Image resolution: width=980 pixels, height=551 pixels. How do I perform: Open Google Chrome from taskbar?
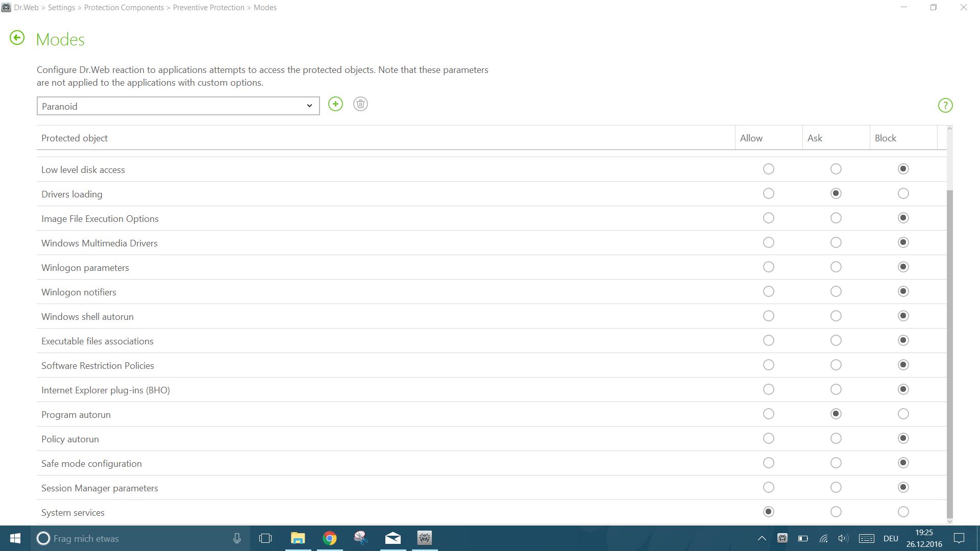click(x=330, y=538)
